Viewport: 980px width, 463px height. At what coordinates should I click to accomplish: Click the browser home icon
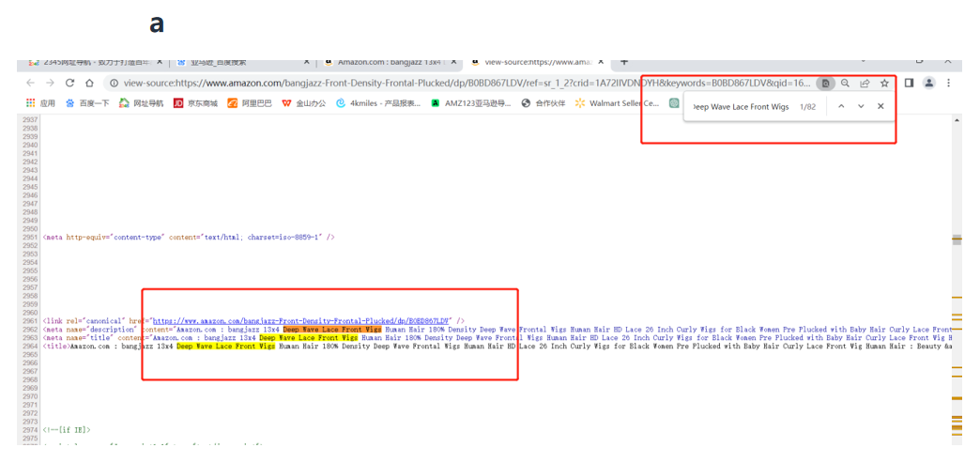coord(89,83)
